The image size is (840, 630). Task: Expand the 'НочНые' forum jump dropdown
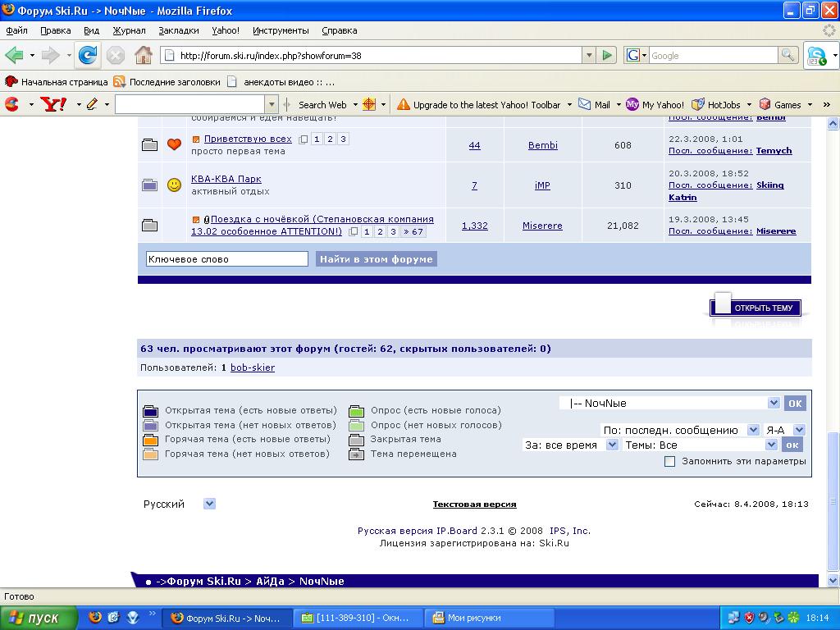click(x=774, y=403)
